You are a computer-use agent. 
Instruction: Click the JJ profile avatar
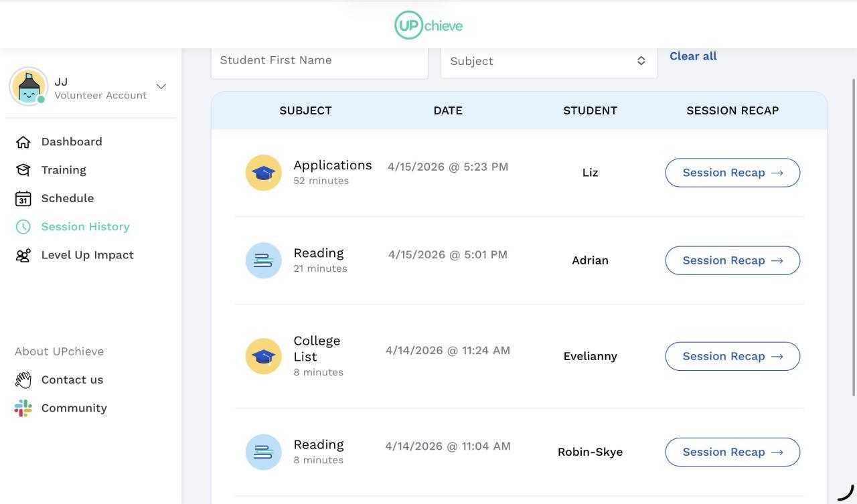click(x=28, y=86)
